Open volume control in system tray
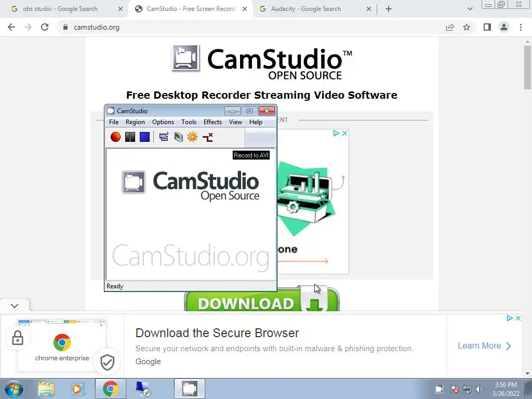The height and width of the screenshot is (399, 532). [x=480, y=389]
